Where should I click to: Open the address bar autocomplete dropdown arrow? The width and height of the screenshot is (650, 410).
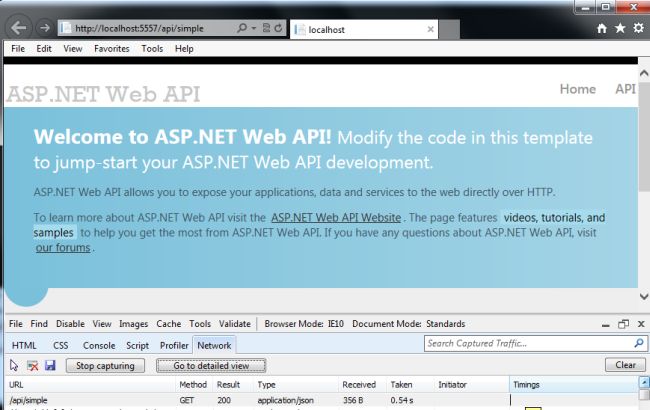click(x=254, y=28)
